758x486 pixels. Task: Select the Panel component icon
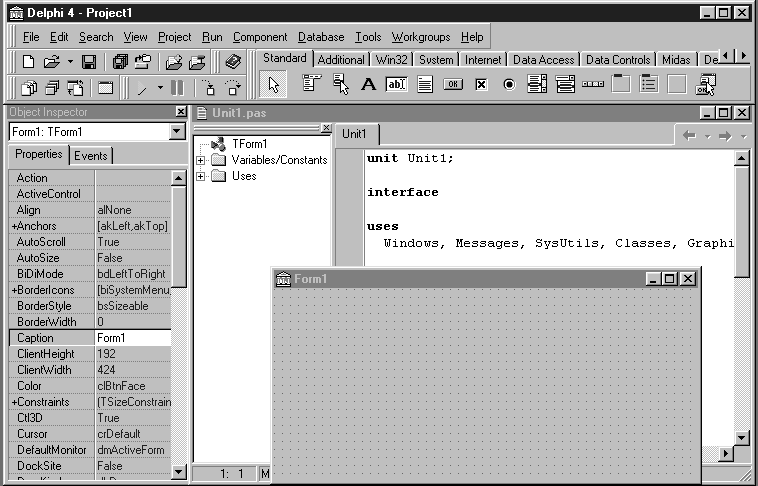tap(677, 84)
